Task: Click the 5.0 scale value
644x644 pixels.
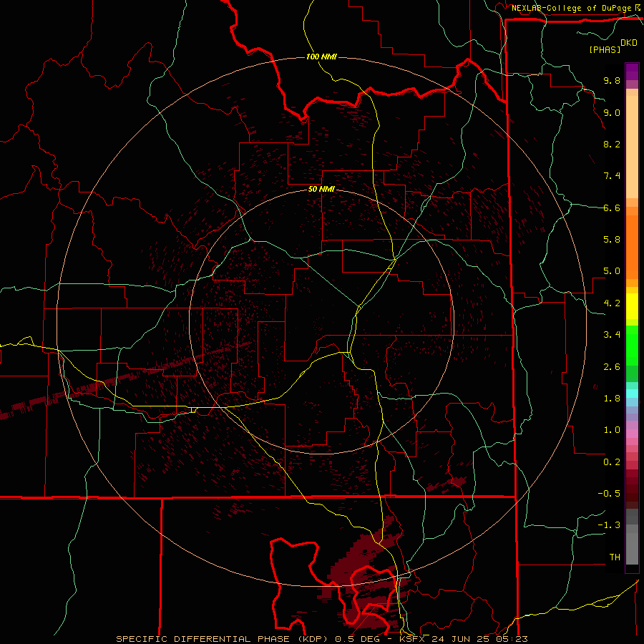Action: (612, 271)
